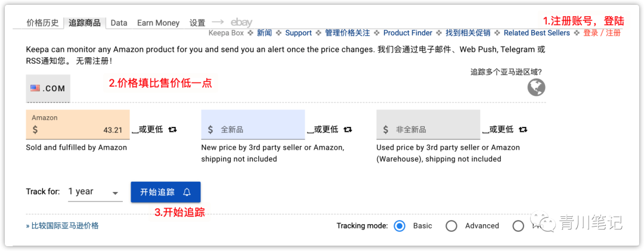Open the Track for duration dropdown

(95, 192)
